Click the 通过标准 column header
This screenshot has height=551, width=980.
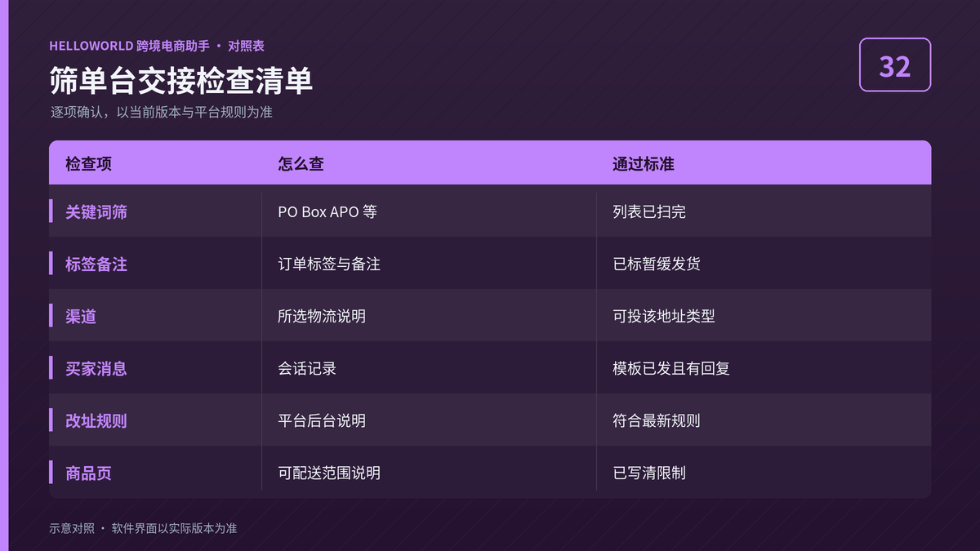[644, 164]
